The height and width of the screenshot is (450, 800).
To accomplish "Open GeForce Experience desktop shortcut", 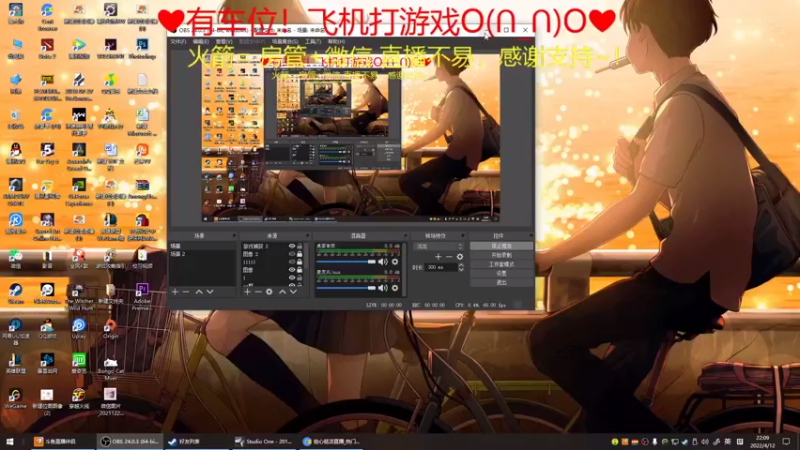I will [x=79, y=191].
